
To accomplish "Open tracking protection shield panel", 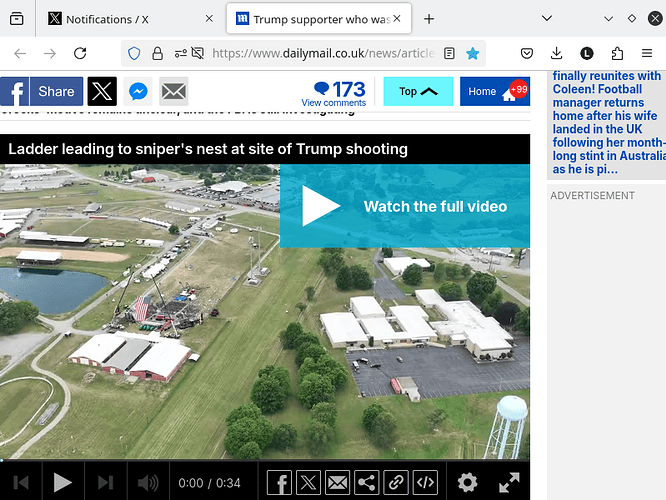I will pos(134,53).
